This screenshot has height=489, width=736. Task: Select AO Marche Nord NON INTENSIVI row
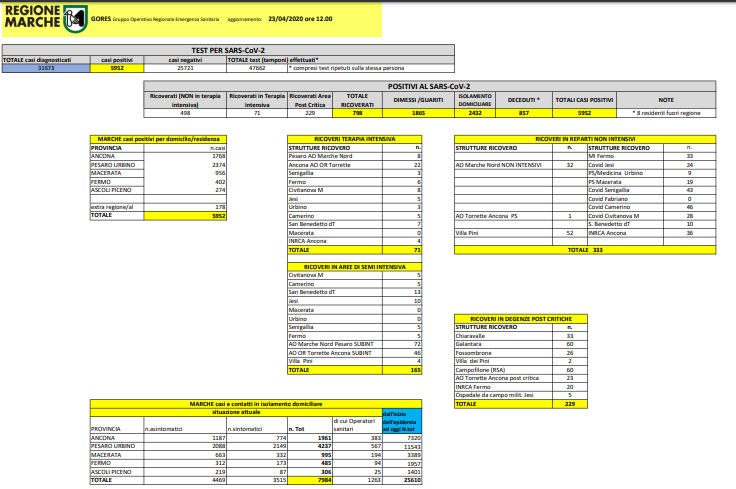[x=521, y=165]
